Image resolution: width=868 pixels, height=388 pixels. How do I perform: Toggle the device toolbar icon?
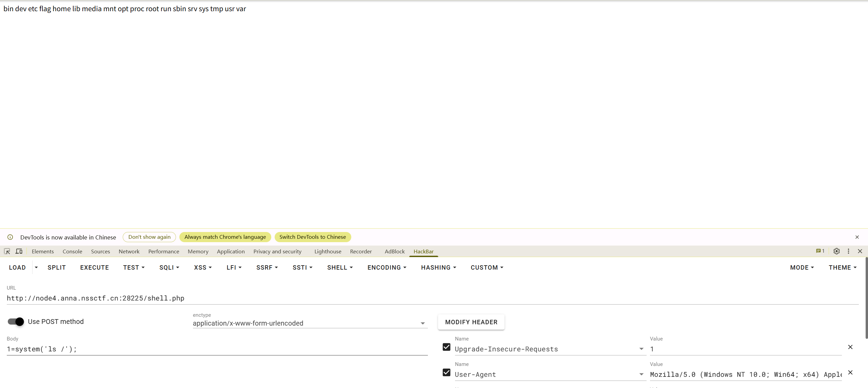(x=19, y=251)
